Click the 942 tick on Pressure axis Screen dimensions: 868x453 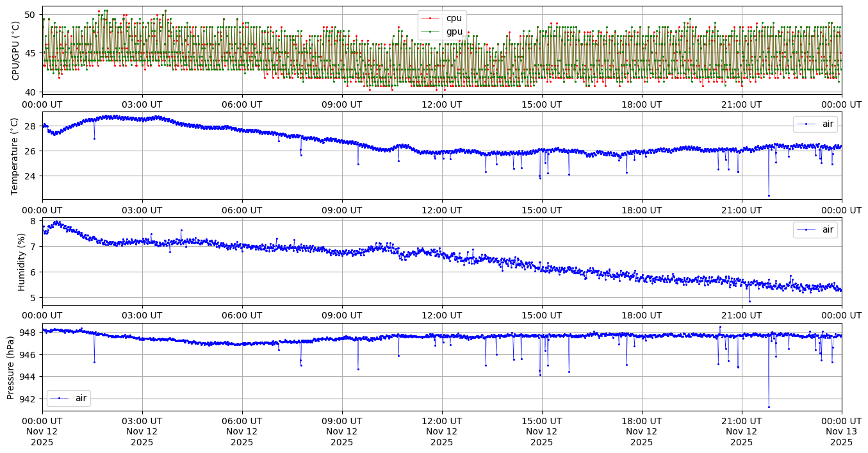point(28,399)
